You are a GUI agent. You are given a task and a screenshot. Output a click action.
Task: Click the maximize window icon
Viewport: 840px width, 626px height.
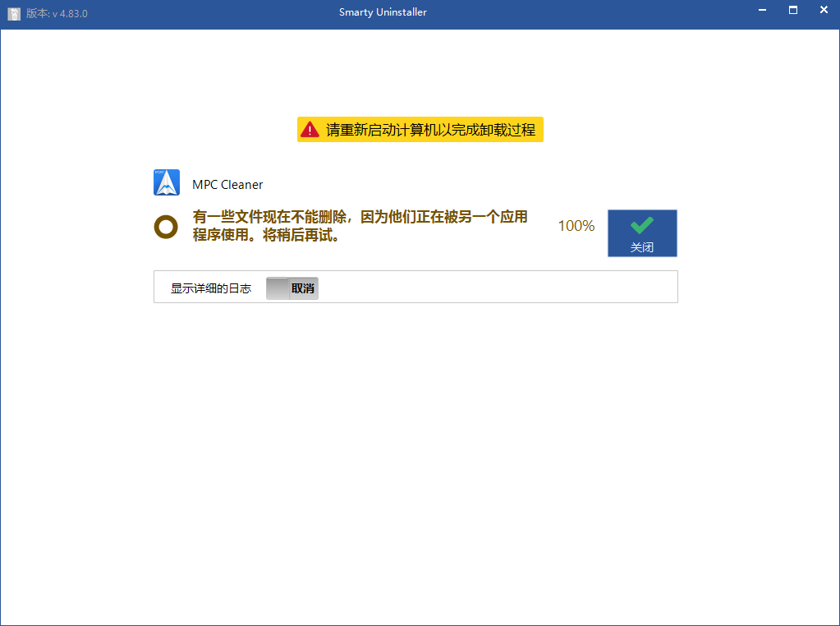pos(792,11)
